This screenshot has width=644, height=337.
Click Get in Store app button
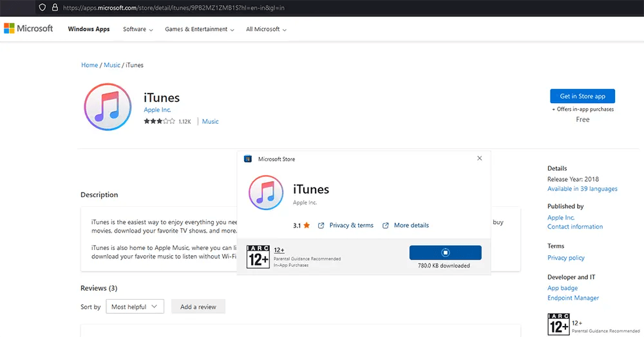582,96
